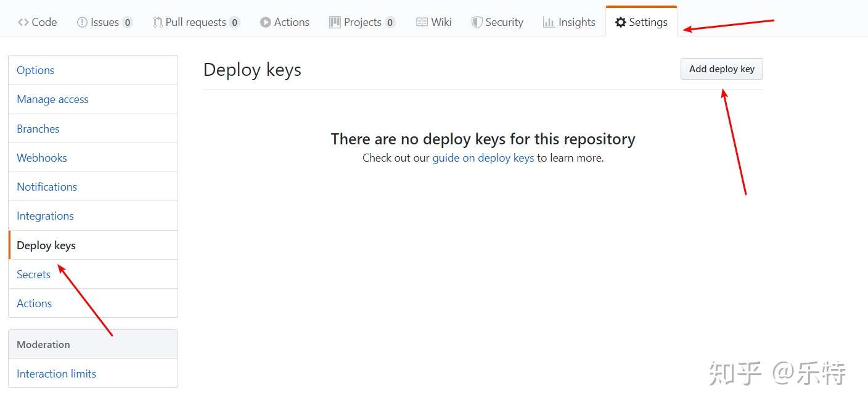Viewport: 868px width, 409px height.
Task: Switch to the Pull requests tab
Action: tap(197, 22)
